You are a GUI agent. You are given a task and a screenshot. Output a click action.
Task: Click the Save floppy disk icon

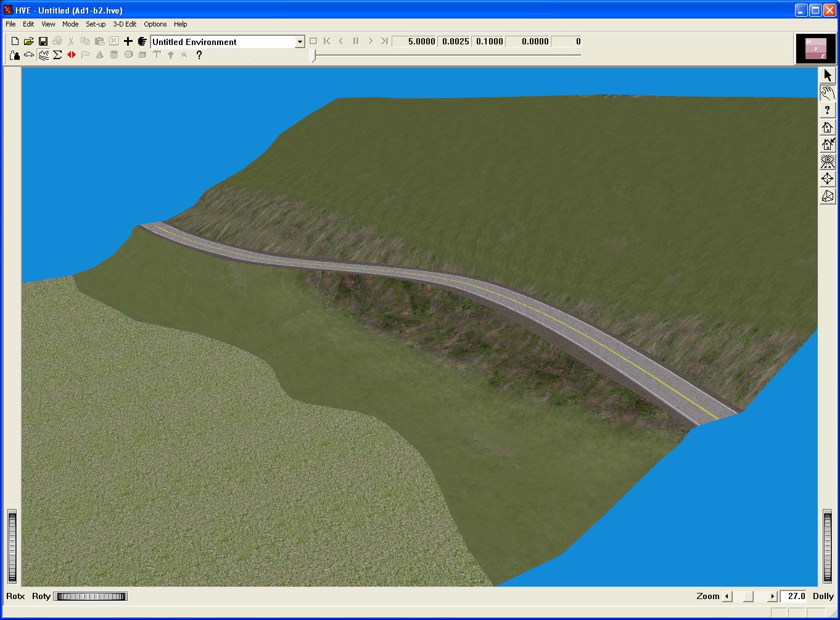pyautogui.click(x=43, y=41)
